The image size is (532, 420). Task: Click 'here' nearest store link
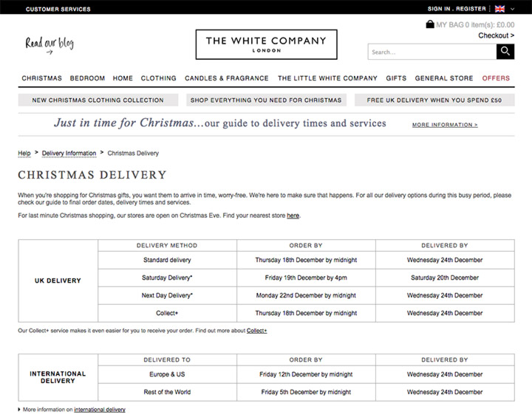tap(293, 216)
